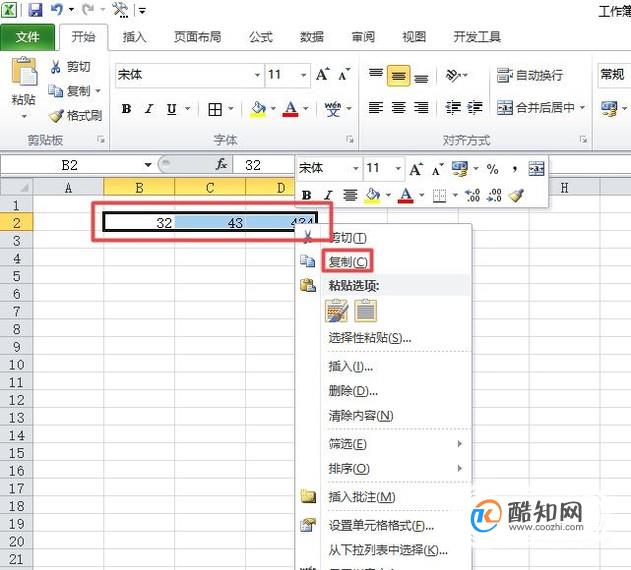The width and height of the screenshot is (631, 570).
Task: Click the mini toolbar accounting format icon
Action: point(460,169)
